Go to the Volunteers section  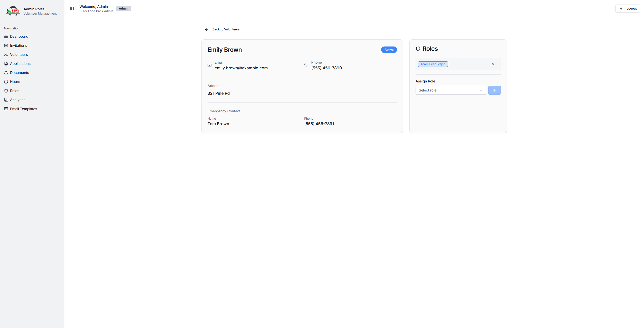(x=19, y=55)
